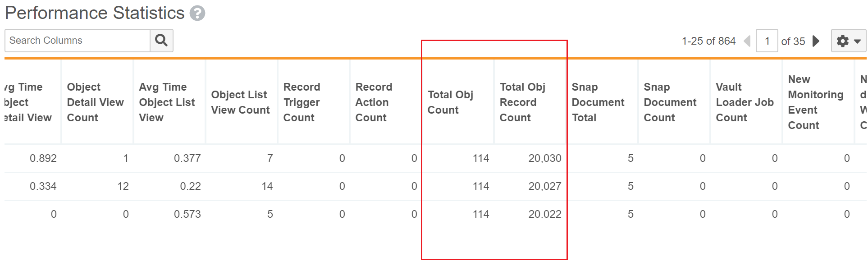Click the page number input box
This screenshot has width=868, height=280.
767,41
